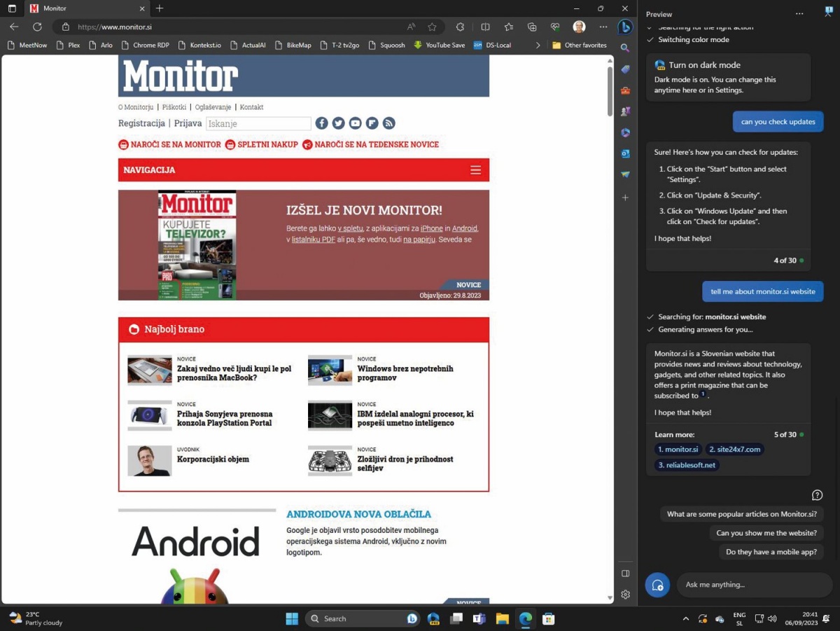Click the taskbar Search box
This screenshot has width=840, height=631.
363,619
